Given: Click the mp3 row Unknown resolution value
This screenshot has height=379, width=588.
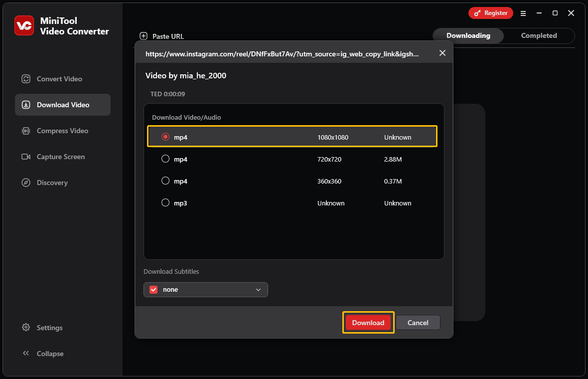Looking at the screenshot, I should point(331,203).
